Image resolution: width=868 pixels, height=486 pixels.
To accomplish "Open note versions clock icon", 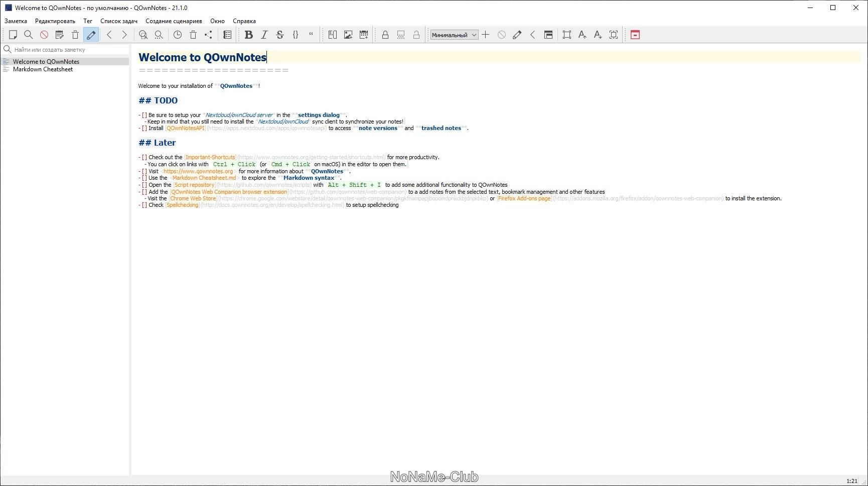I will pos(178,35).
